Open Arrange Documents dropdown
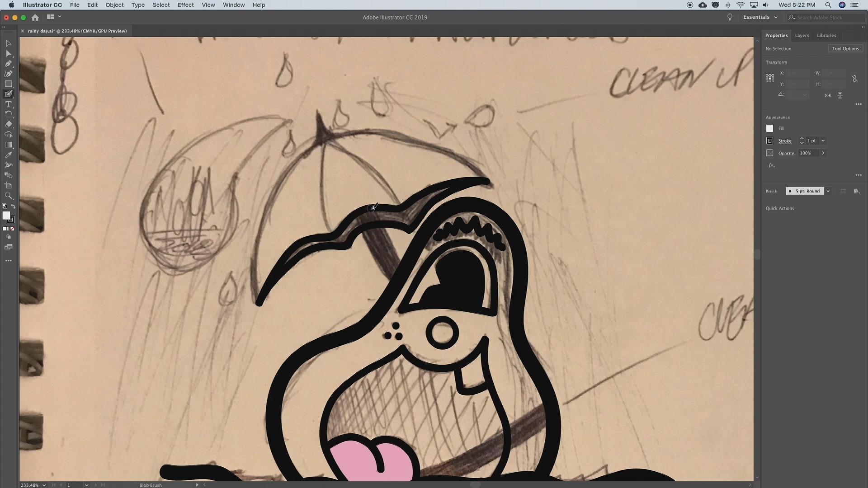Screen dimensions: 868x488 click(x=54, y=17)
